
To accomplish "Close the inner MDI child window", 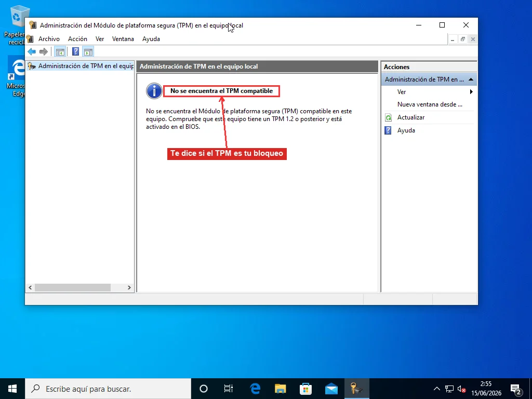I will (x=473, y=39).
